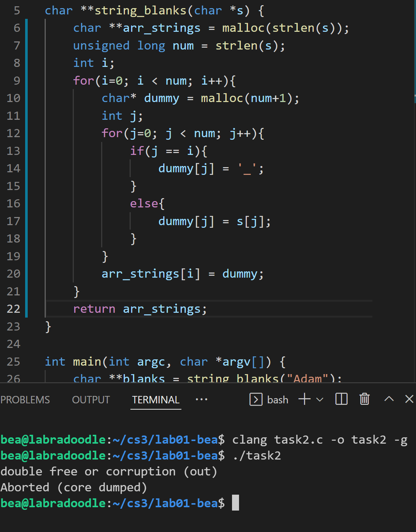Screen dimensions: 416x532
Task: Toggle maximized panel size with the up chevron
Action: (x=389, y=399)
